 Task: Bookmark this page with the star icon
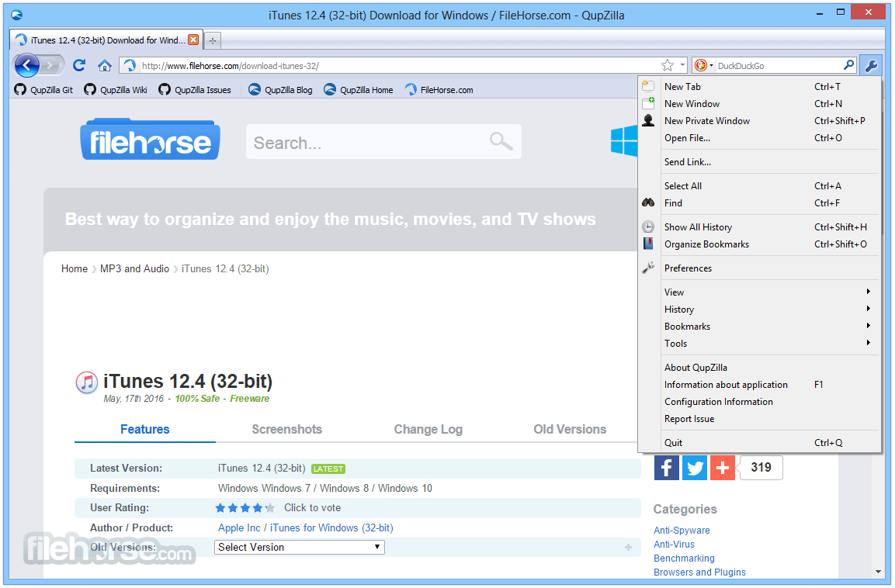[x=668, y=66]
